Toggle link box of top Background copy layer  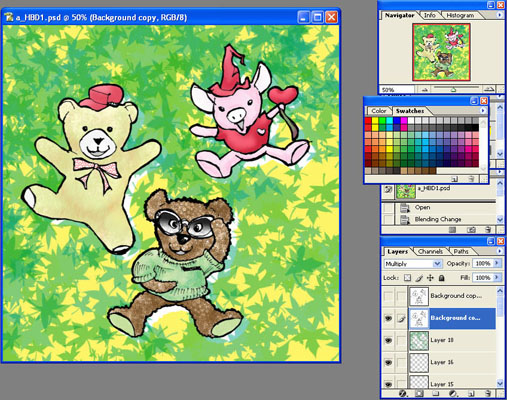pos(401,296)
